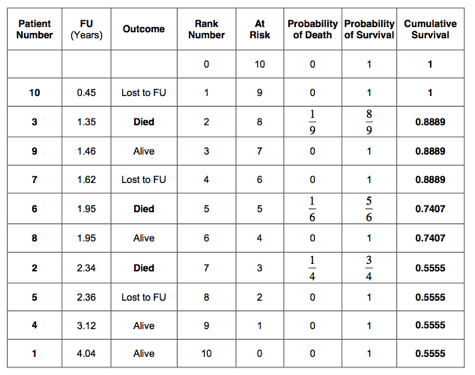Select the Rank Number header cell
This screenshot has width=475, height=375.
(206, 29)
